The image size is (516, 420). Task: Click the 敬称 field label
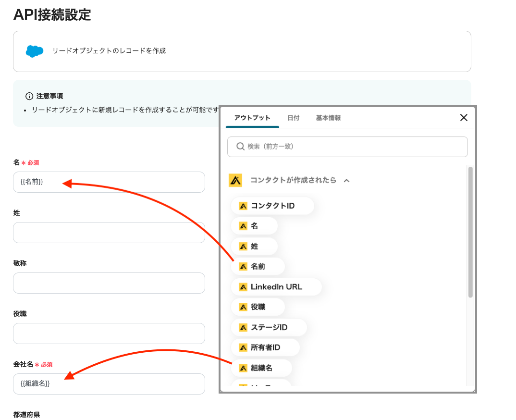pos(20,263)
